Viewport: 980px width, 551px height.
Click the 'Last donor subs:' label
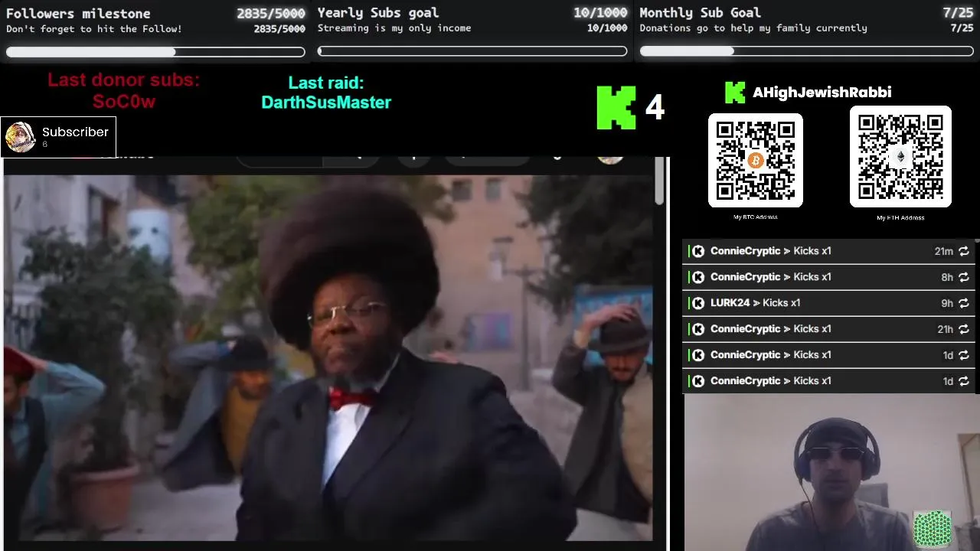coord(123,80)
